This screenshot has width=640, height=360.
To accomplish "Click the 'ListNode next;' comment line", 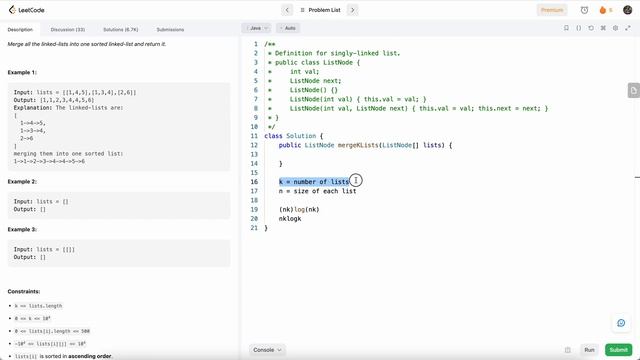I will pyautogui.click(x=316, y=81).
